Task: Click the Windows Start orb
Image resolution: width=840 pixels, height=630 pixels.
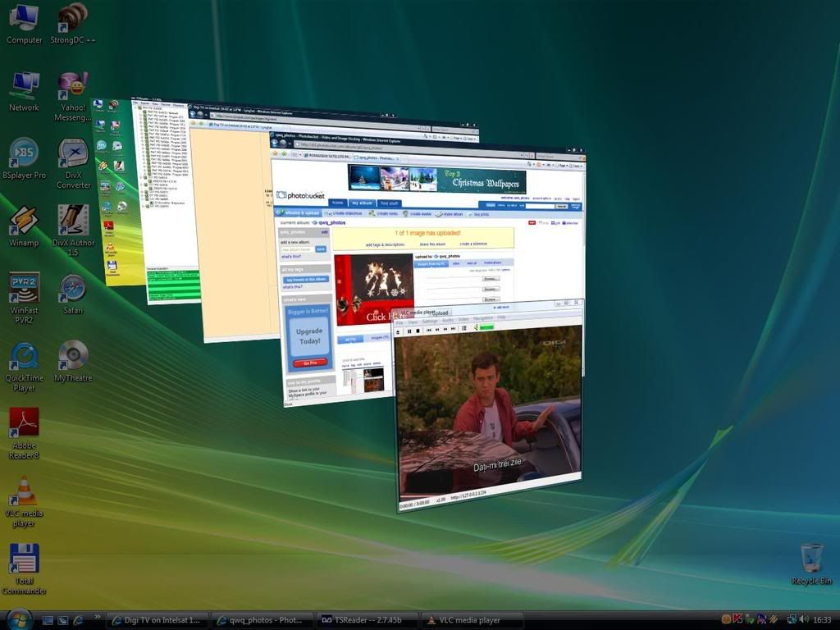Action: coord(18,619)
